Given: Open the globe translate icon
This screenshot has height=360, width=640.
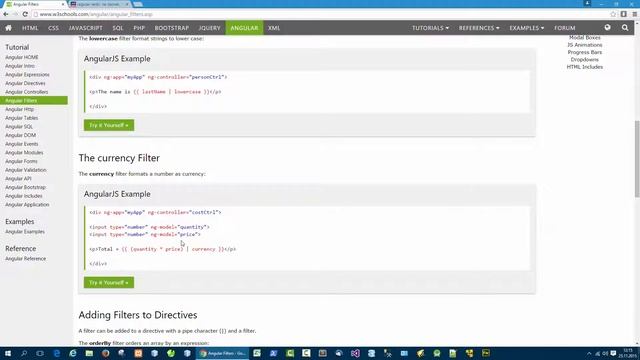Looking at the screenshot, I should click(x=607, y=27).
